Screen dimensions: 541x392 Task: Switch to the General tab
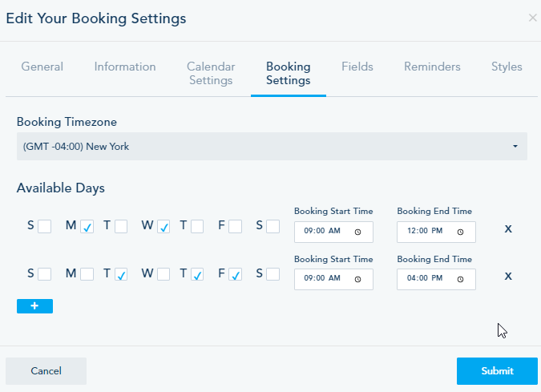[x=42, y=67]
